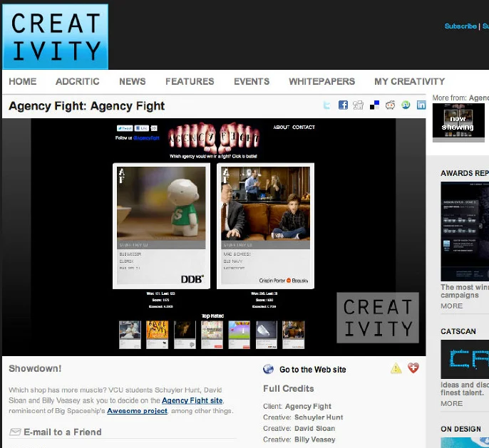Viewport: 489px width, 448px height.
Task: Open the On Design sidebar image
Action: click(x=465, y=442)
